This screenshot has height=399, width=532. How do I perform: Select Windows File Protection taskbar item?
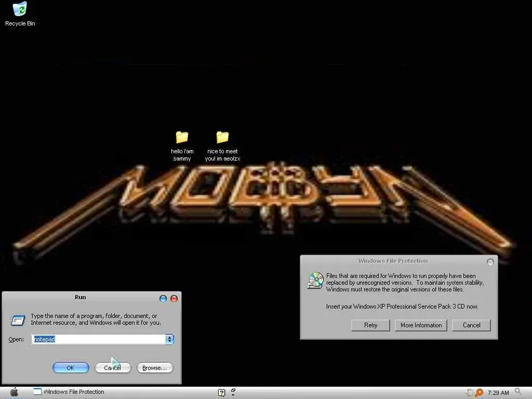point(69,392)
